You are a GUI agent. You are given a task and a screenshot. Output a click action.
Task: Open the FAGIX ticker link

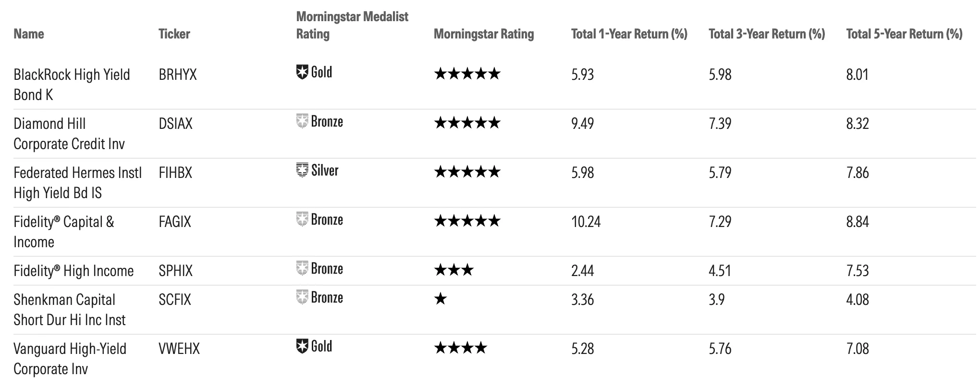point(175,222)
